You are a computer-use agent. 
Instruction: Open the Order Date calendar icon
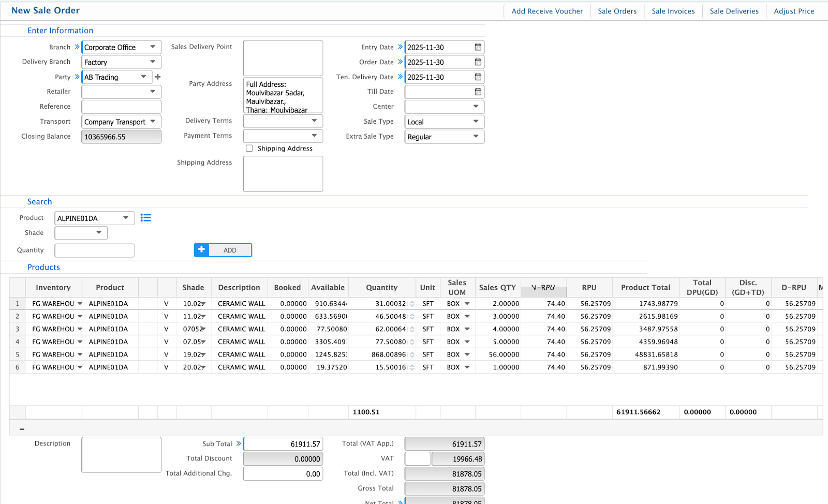[478, 62]
